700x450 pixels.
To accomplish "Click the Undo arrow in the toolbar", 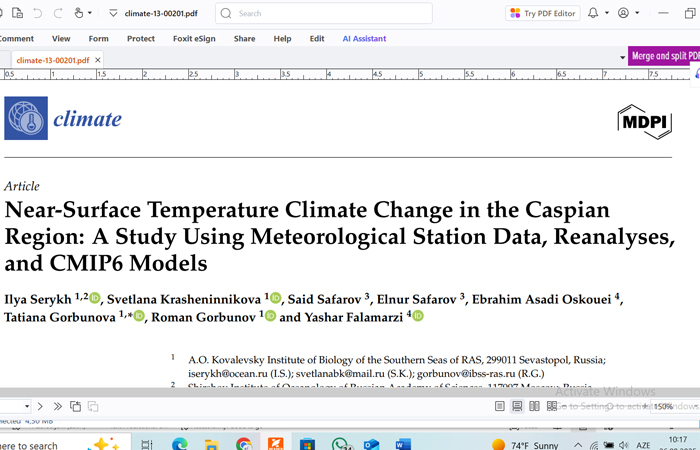I will coord(38,13).
